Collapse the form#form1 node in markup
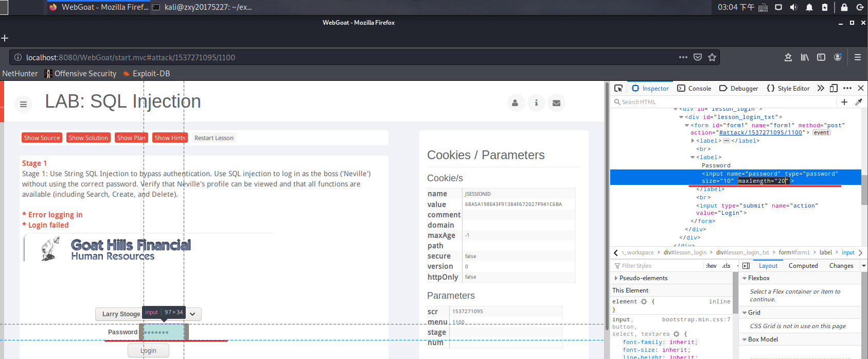 click(686, 125)
